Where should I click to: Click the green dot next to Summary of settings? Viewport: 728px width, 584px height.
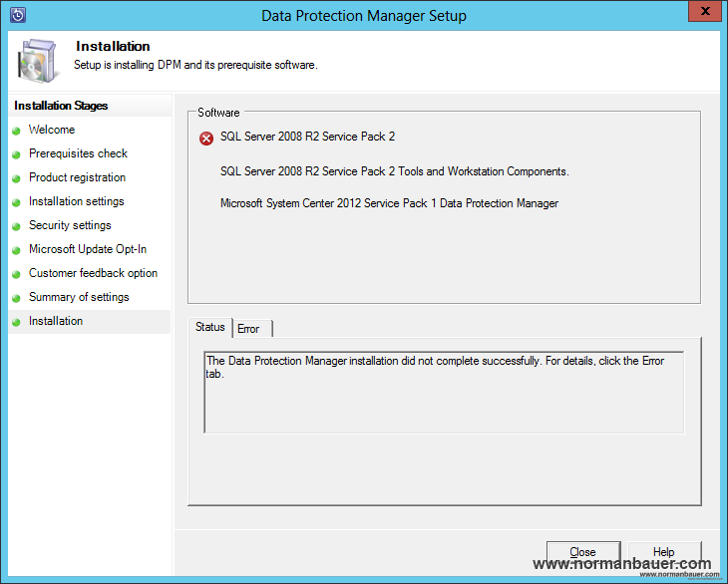[16, 298]
